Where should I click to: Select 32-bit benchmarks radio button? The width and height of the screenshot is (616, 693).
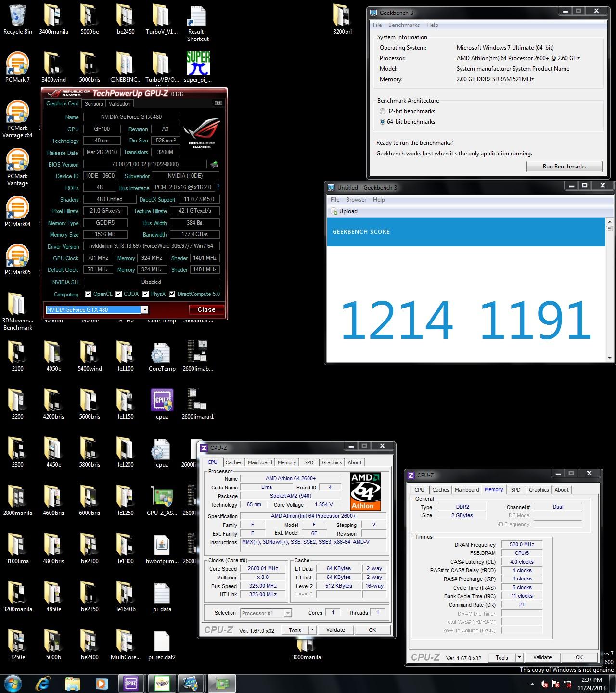click(x=383, y=111)
